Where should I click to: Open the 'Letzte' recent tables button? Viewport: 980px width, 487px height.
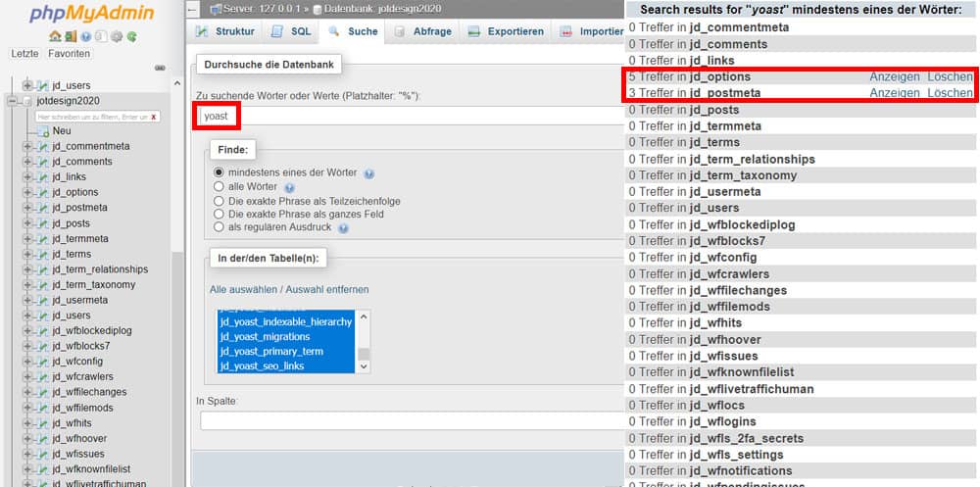point(25,54)
